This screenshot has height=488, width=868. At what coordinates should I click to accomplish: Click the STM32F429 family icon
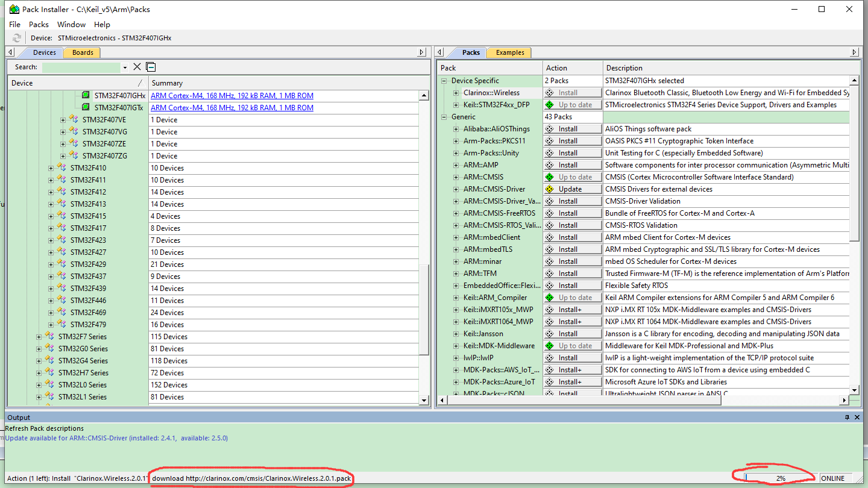pos(61,264)
